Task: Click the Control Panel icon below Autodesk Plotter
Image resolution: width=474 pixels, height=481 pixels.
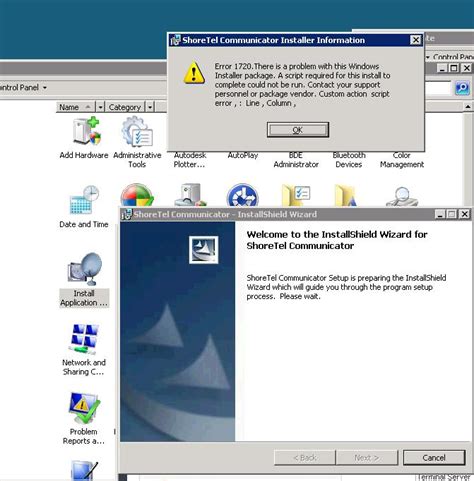Action: point(190,195)
